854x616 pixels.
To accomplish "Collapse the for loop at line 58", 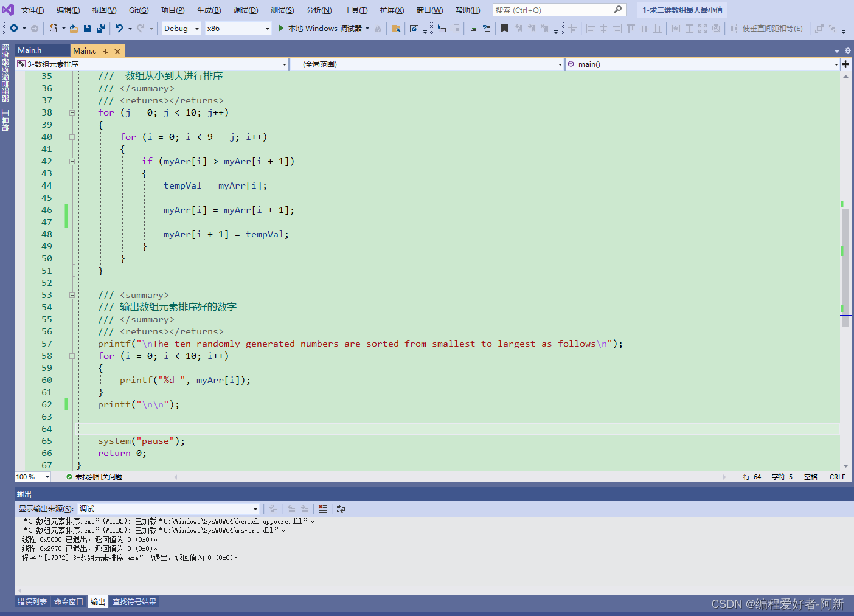I will tap(72, 356).
